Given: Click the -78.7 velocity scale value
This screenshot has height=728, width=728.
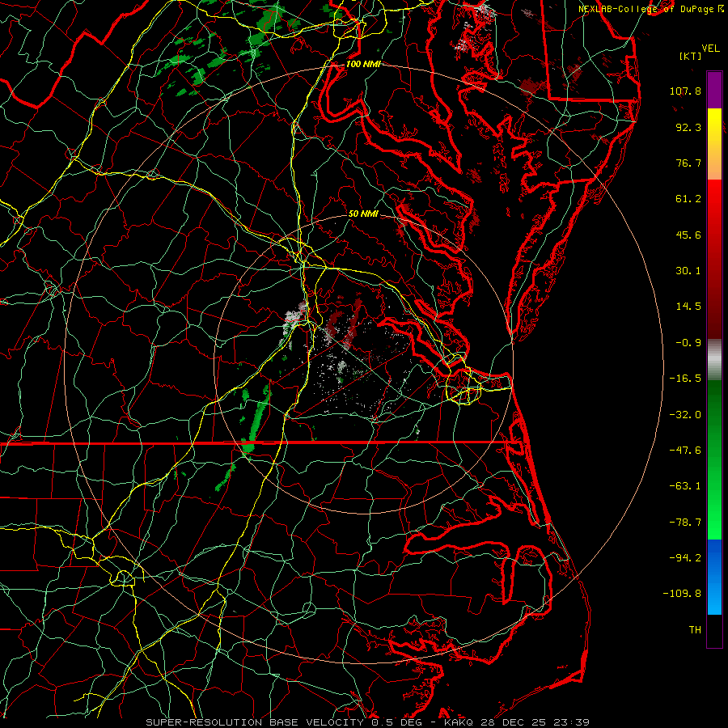Looking at the screenshot, I should (685, 523).
